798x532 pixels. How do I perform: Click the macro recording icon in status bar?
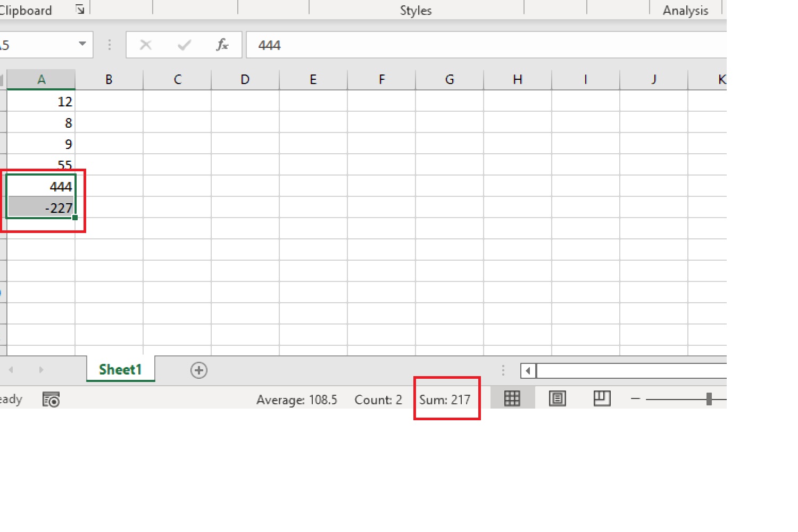(x=51, y=400)
